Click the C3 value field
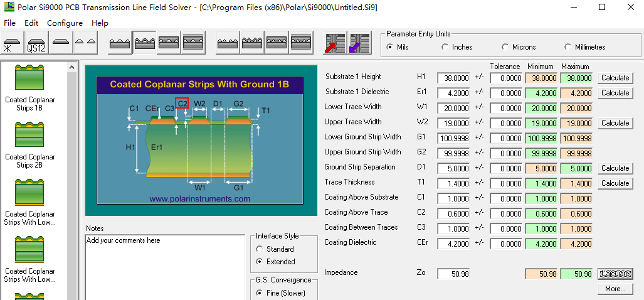The height and width of the screenshot is (300, 644). 454,229
